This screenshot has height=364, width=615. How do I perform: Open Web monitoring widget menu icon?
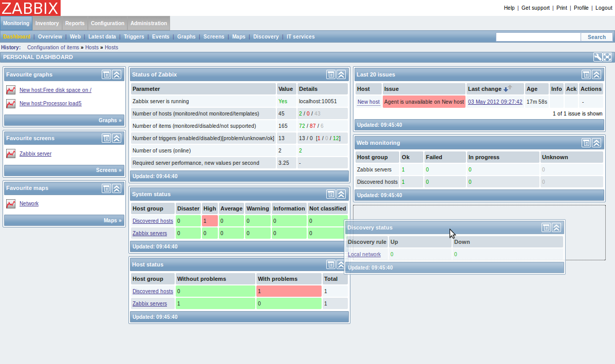tap(586, 143)
